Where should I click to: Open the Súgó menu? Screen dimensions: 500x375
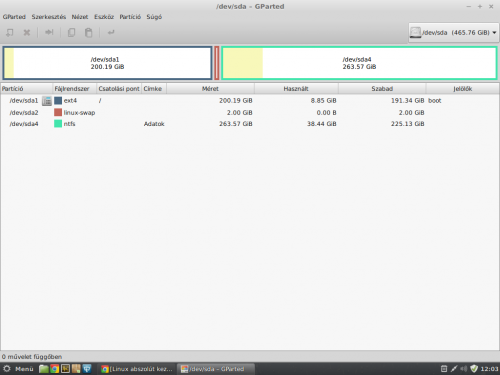[154, 17]
